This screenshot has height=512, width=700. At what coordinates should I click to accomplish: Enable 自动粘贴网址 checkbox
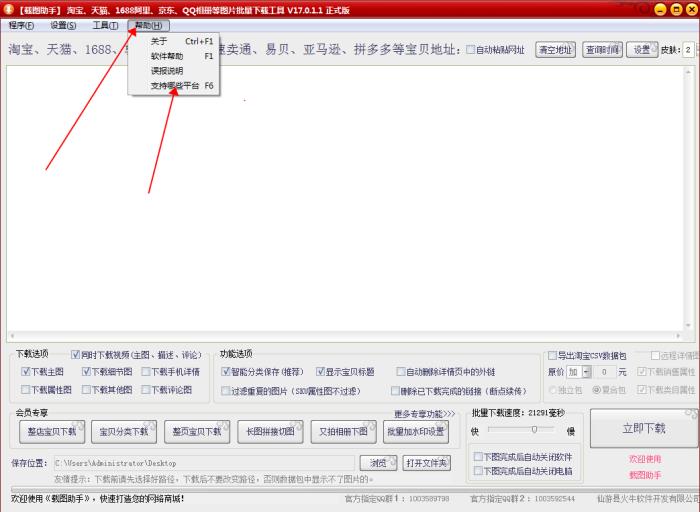click(471, 50)
